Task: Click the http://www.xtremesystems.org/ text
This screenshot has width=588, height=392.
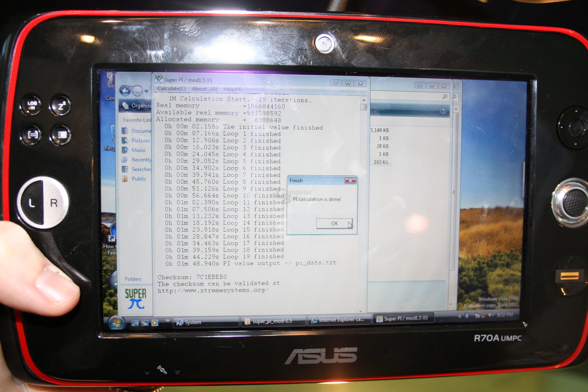Action: [x=213, y=290]
